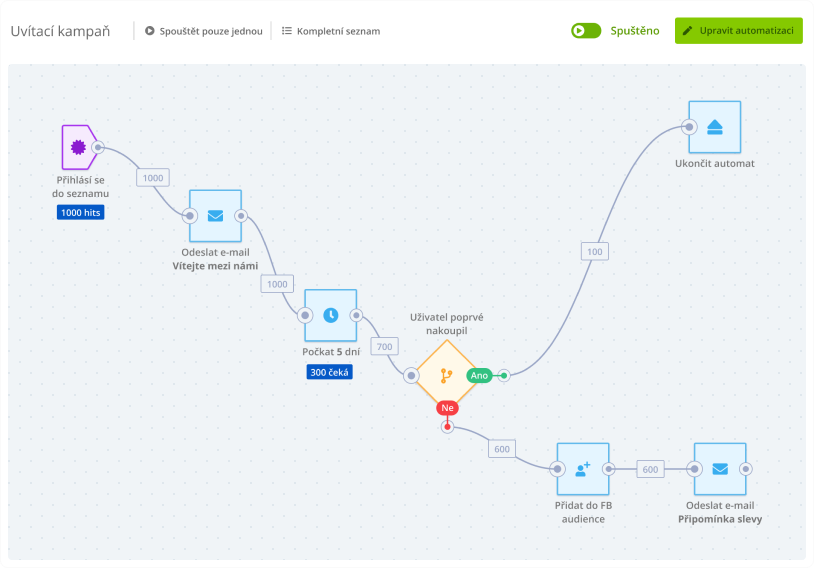Click the 600 label between FB and email nodes

coord(650,469)
